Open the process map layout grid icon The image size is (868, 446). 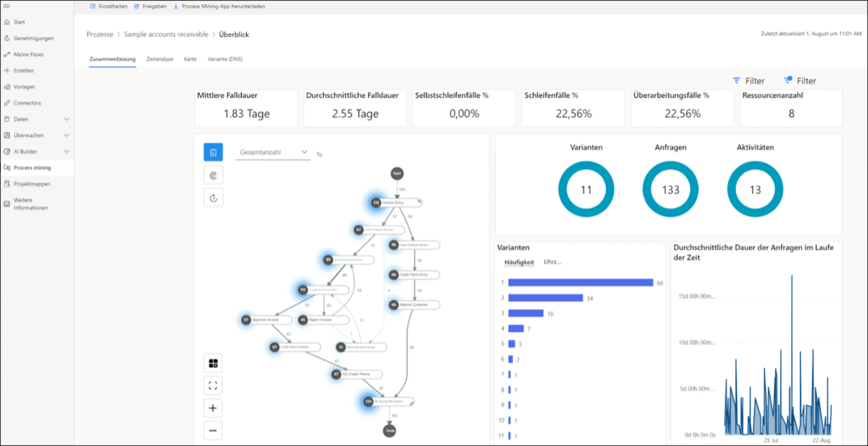click(213, 363)
